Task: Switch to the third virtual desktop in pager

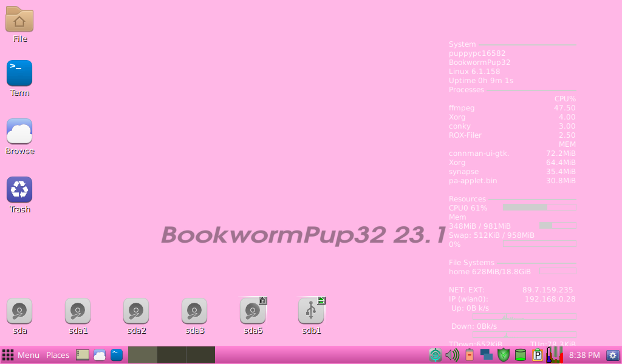Action: tap(200, 355)
